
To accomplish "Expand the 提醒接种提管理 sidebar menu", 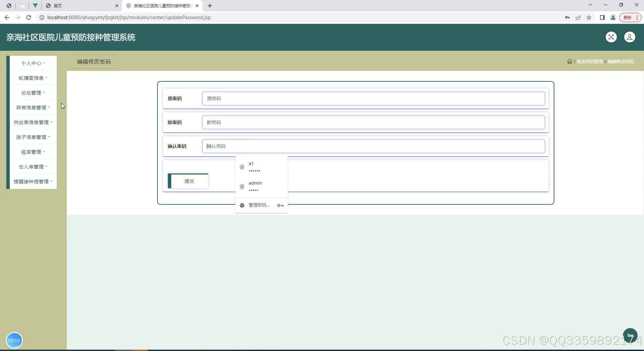I will coord(33,182).
